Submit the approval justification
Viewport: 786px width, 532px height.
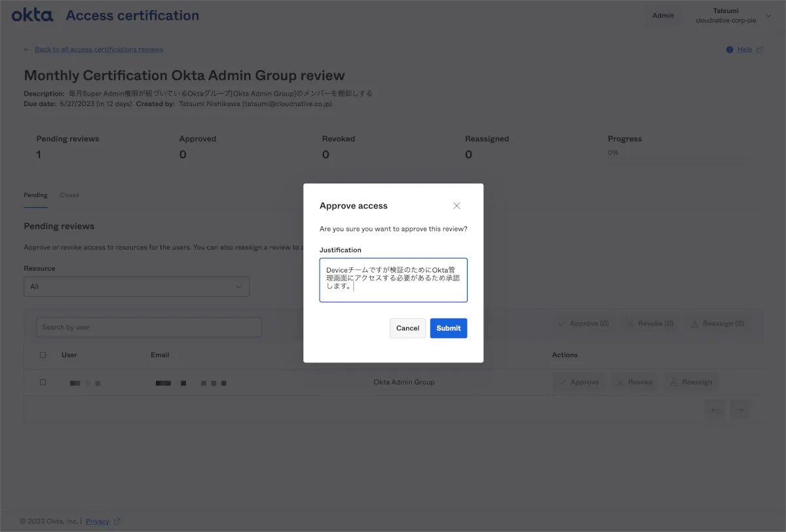(x=448, y=328)
